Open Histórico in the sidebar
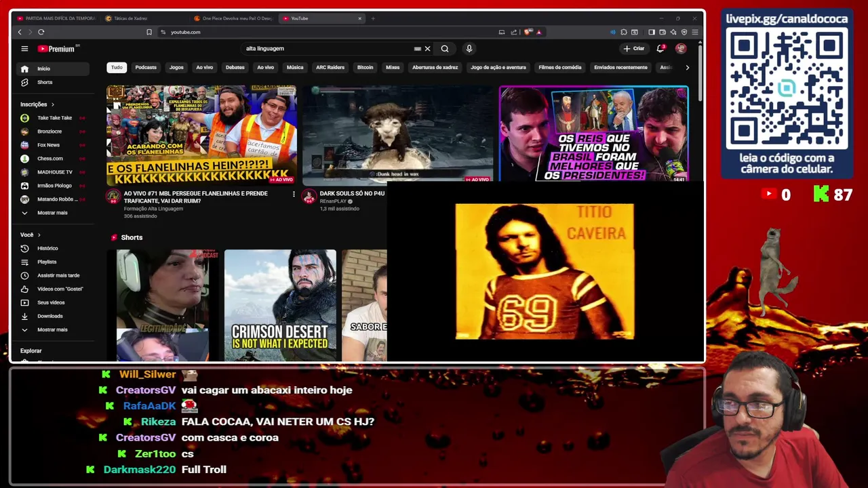The image size is (868, 488). (x=53, y=248)
